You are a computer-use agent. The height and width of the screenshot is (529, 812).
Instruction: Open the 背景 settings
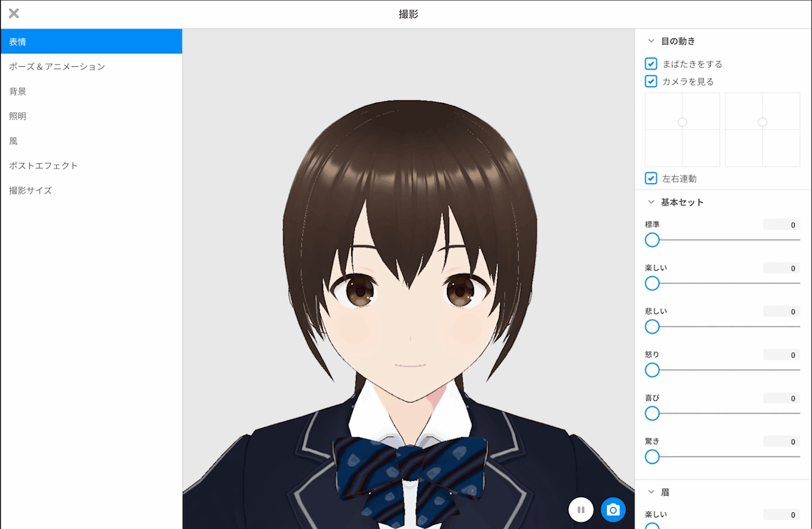(91, 91)
